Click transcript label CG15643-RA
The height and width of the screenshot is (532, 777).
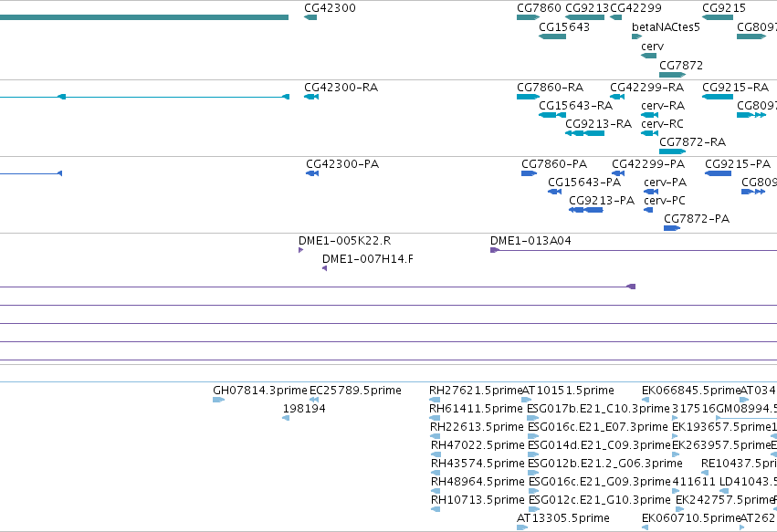click(x=575, y=106)
